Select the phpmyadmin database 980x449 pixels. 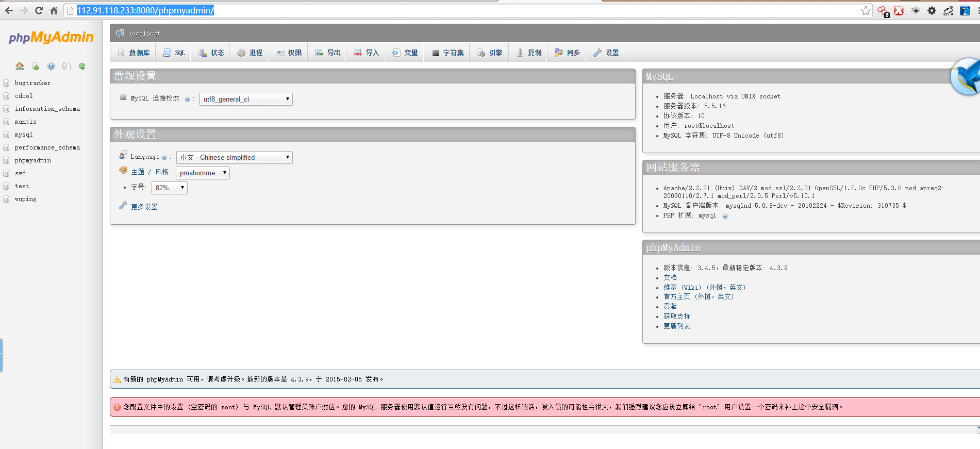pyautogui.click(x=33, y=160)
